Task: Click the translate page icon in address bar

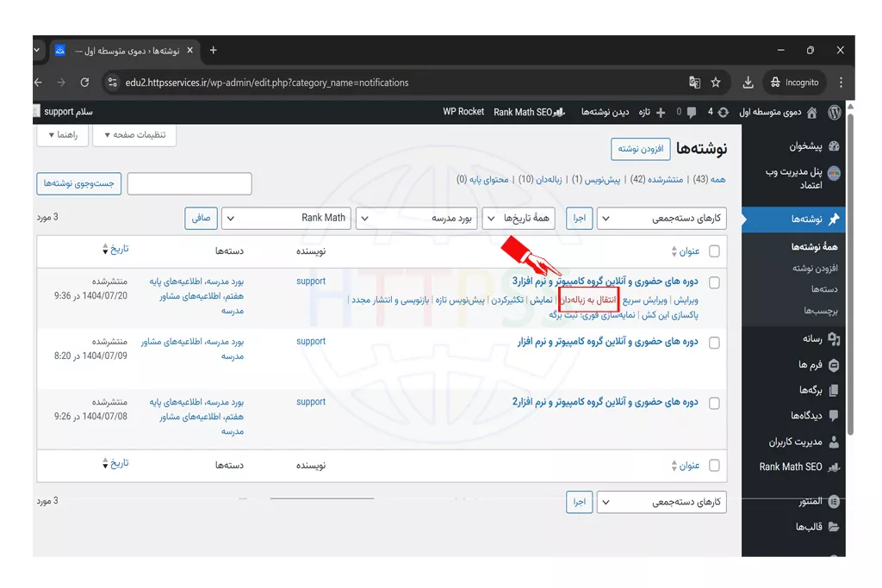Action: click(694, 83)
